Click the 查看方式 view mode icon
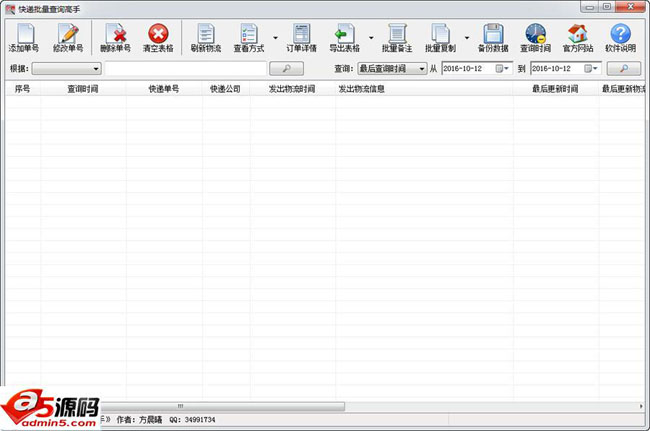650x431 pixels. 249,38
